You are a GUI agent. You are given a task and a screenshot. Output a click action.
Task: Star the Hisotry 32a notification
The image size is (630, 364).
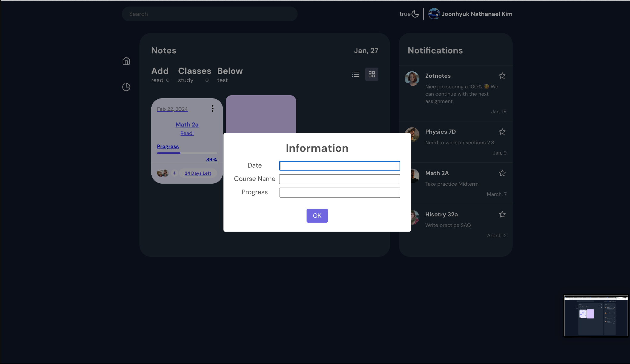coord(502,215)
